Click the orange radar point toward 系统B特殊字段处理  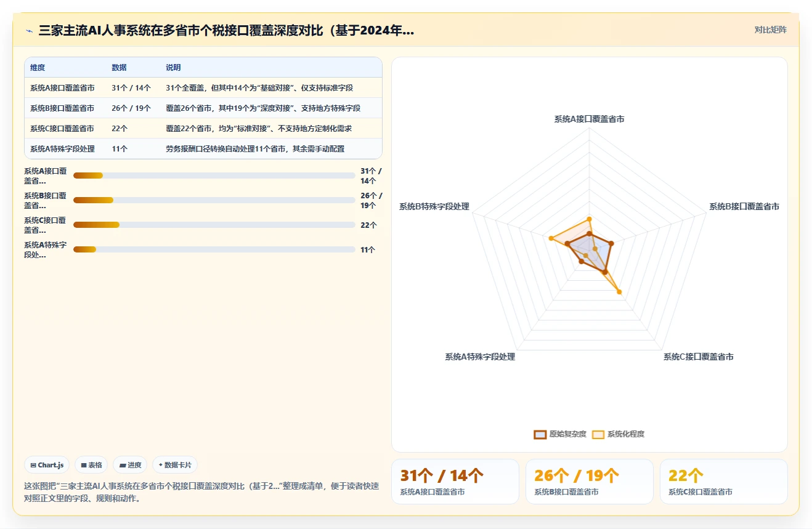[x=551, y=238]
